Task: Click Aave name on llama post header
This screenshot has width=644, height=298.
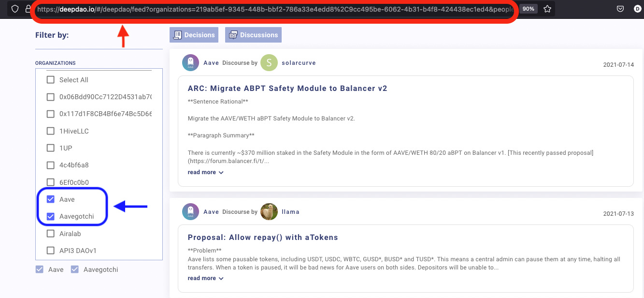Action: click(211, 211)
